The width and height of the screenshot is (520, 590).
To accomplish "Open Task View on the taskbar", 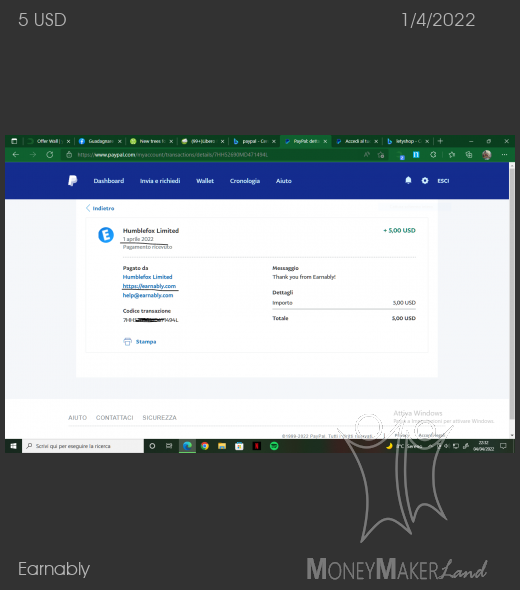I will (x=169, y=446).
